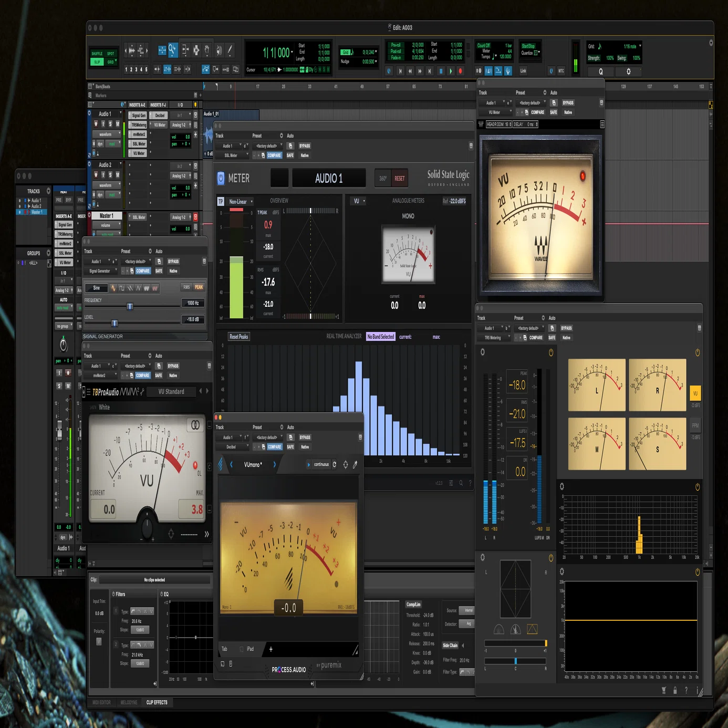728x728 pixels.
Task: Open the 1/16 note quantize grid dropdown
Action: [632, 46]
